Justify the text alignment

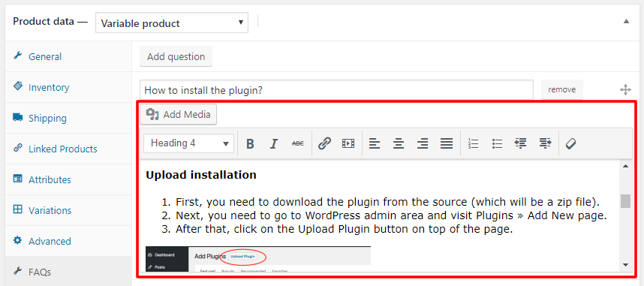click(447, 143)
